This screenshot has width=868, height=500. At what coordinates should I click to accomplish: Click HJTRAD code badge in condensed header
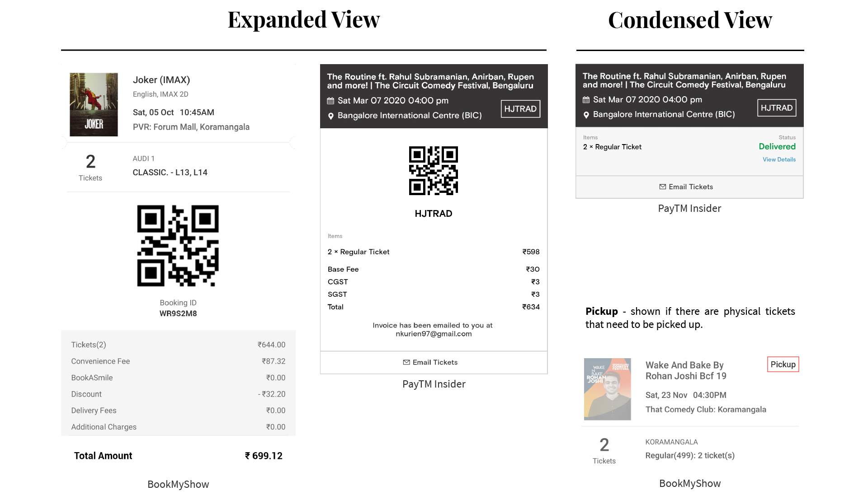tap(777, 108)
